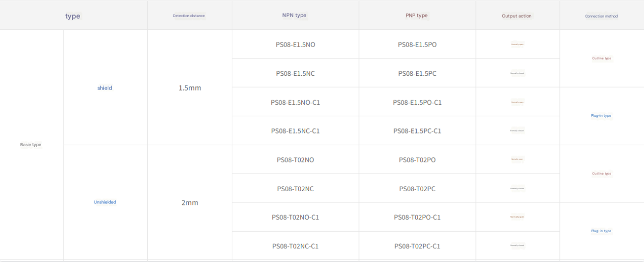Select the "Output action" column header
Screen dimensions: 644x262
(x=516, y=16)
